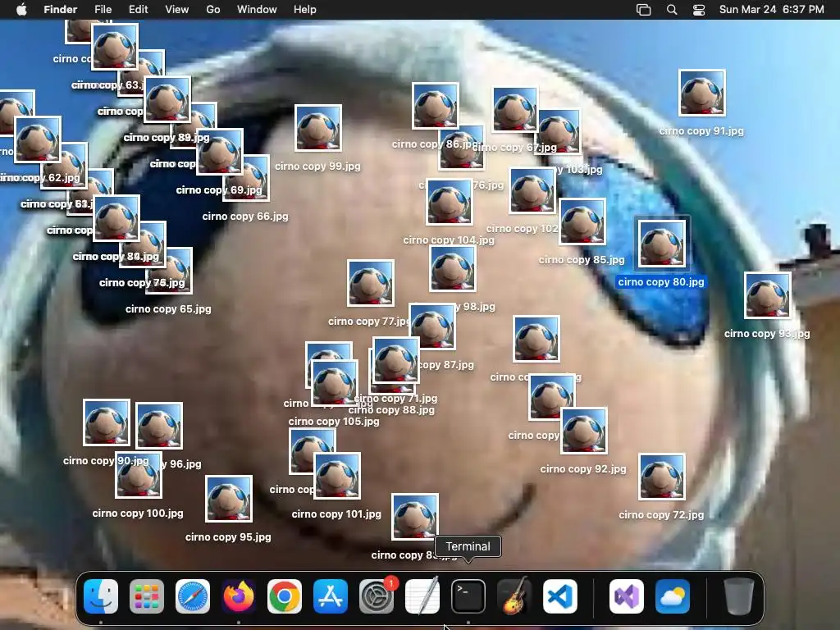Launch Firefox from the Dock
The image size is (840, 630).
tap(239, 596)
